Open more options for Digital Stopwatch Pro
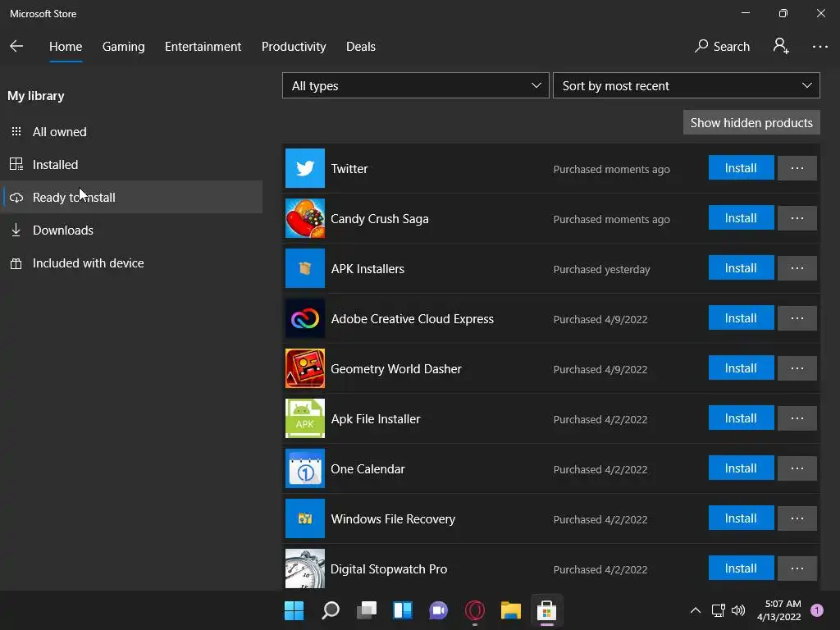Viewport: 840px width, 630px height. [x=797, y=568]
